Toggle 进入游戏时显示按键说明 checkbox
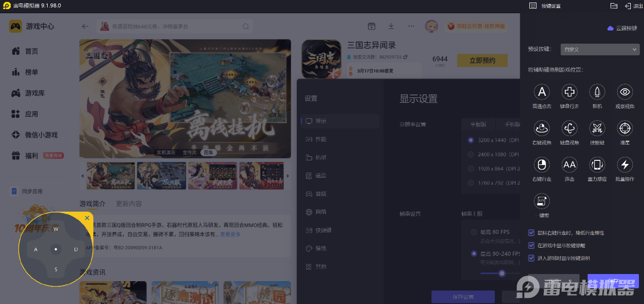Screen dimensions: 644x304 (531, 258)
